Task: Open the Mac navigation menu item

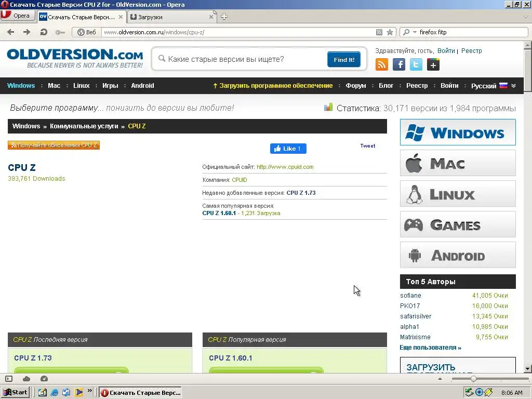Action: [x=54, y=86]
